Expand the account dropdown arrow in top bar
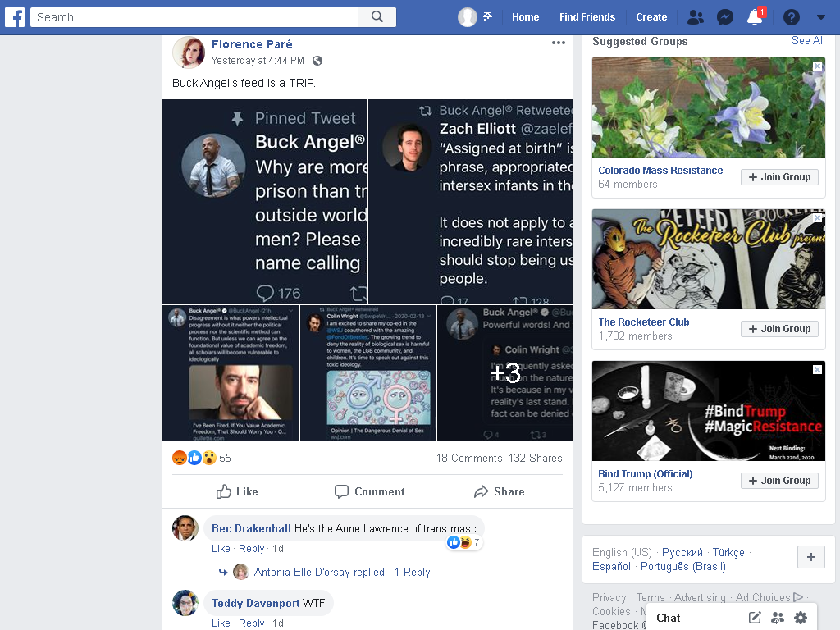This screenshot has width=840, height=630. [820, 17]
